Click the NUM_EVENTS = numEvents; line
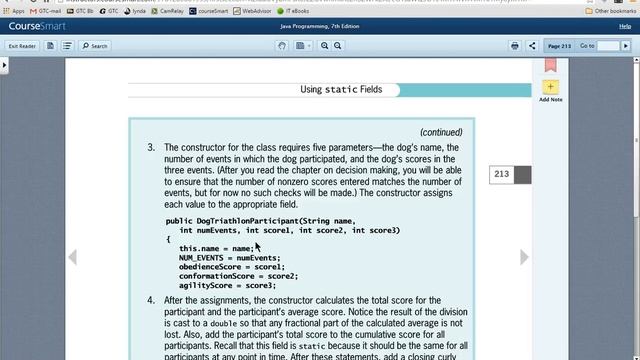This screenshot has width=640, height=360. click(x=229, y=258)
